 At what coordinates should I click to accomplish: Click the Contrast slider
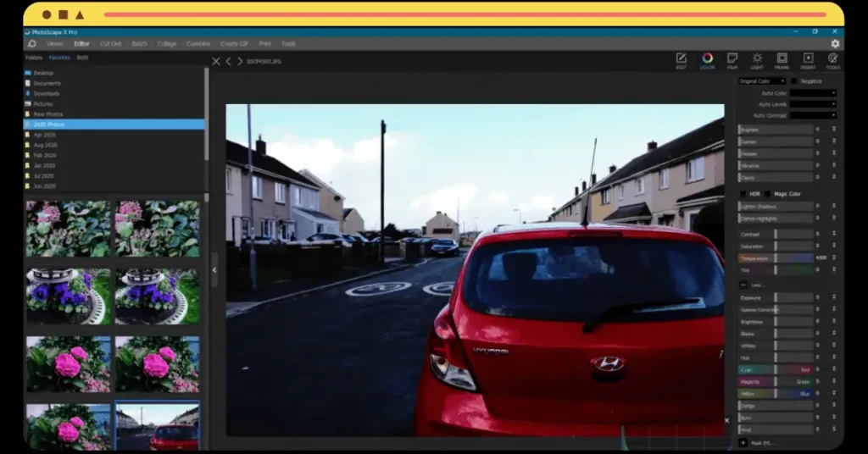point(776,235)
